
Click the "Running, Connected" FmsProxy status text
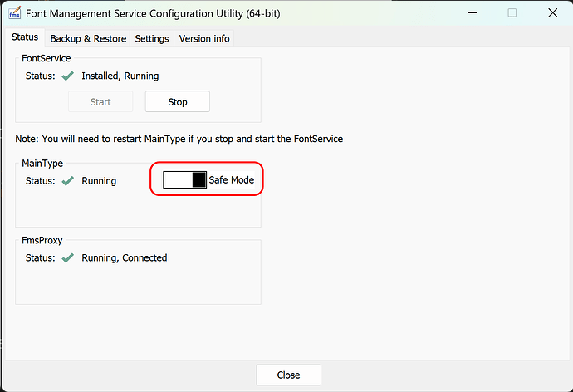[x=125, y=258]
